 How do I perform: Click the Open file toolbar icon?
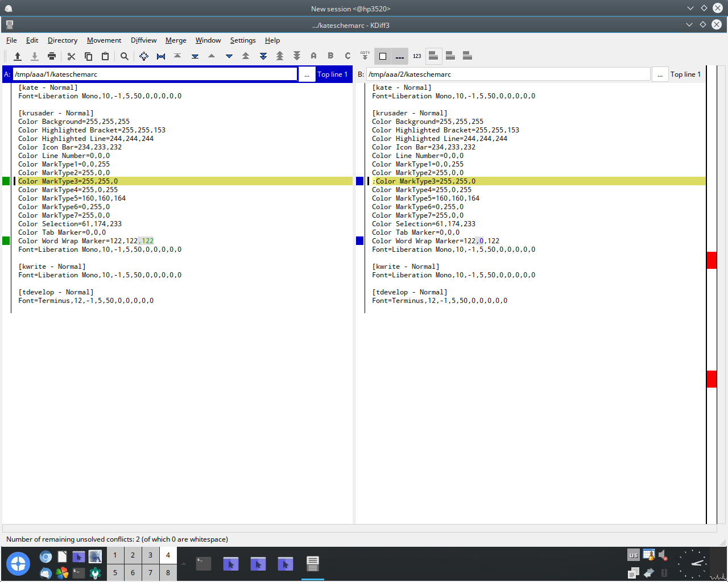coord(18,56)
